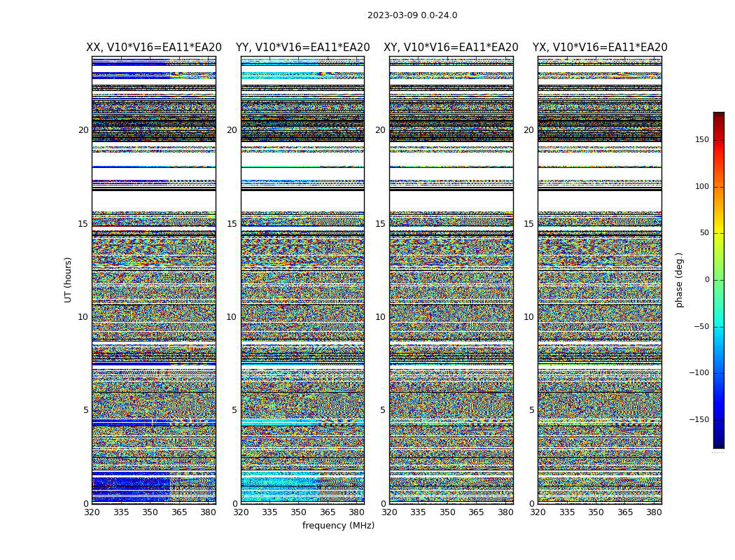
Task: Click the date title '2023-03-09 0.0-24.0'
Action: pos(412,15)
